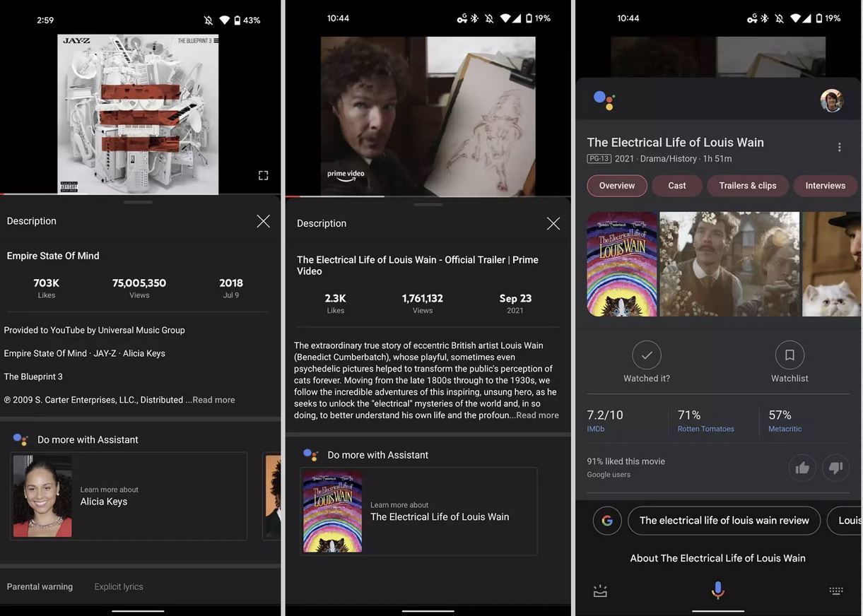Open Louis Wain movie poster thumbnail
863x616 pixels.
pos(622,264)
